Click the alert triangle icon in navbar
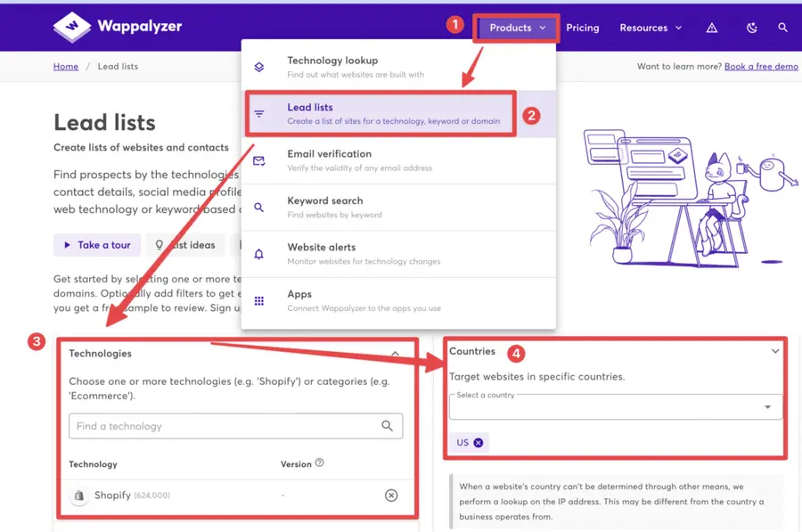The height and width of the screenshot is (532, 802). coord(711,28)
